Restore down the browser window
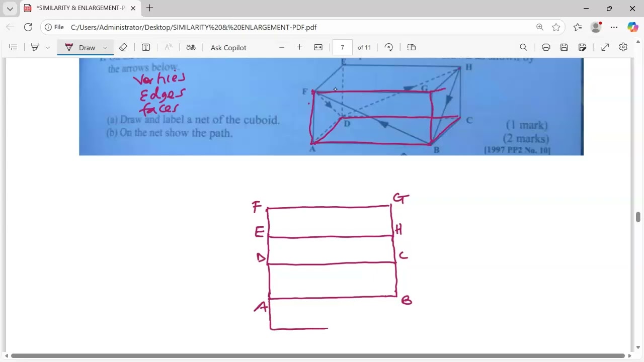The width and height of the screenshot is (644, 362). pos(609,9)
